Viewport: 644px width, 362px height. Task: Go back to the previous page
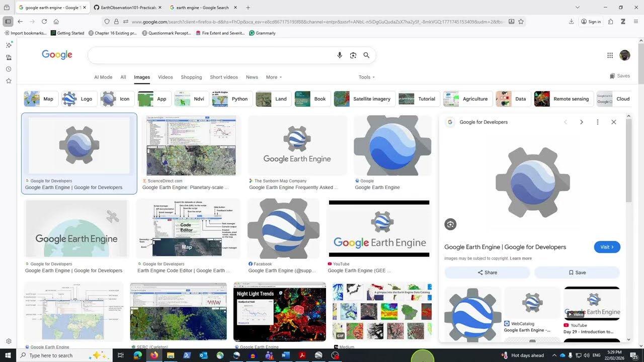[20, 22]
